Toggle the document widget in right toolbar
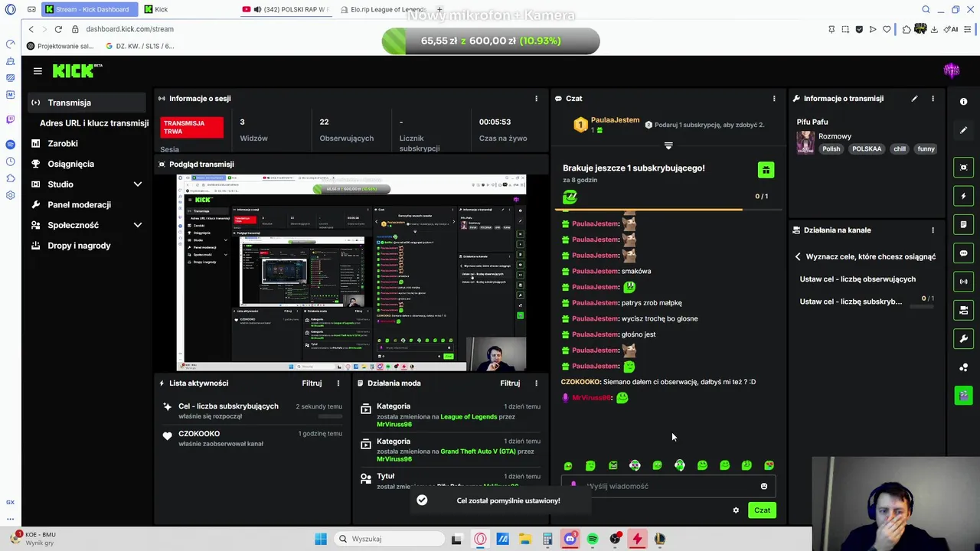Image resolution: width=980 pixels, height=551 pixels. [x=963, y=224]
